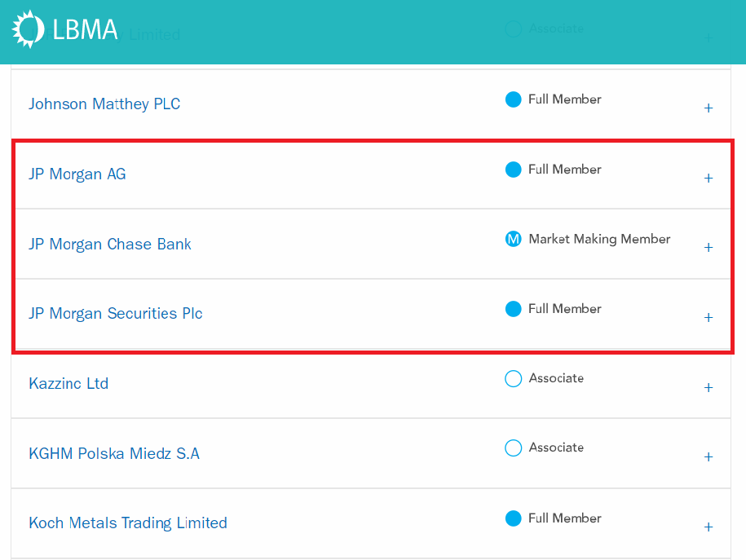
Task: Expand JP Morgan AG details plus sign
Action: [x=708, y=178]
